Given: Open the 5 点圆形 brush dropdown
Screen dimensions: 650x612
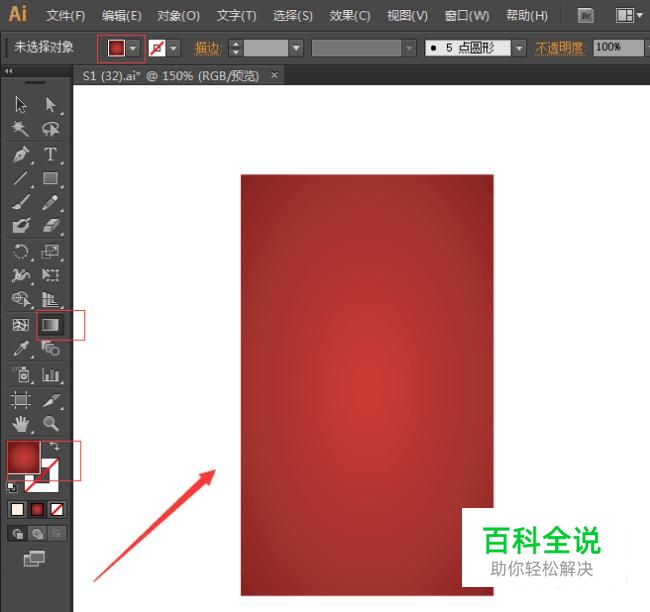Looking at the screenshot, I should pos(519,48).
